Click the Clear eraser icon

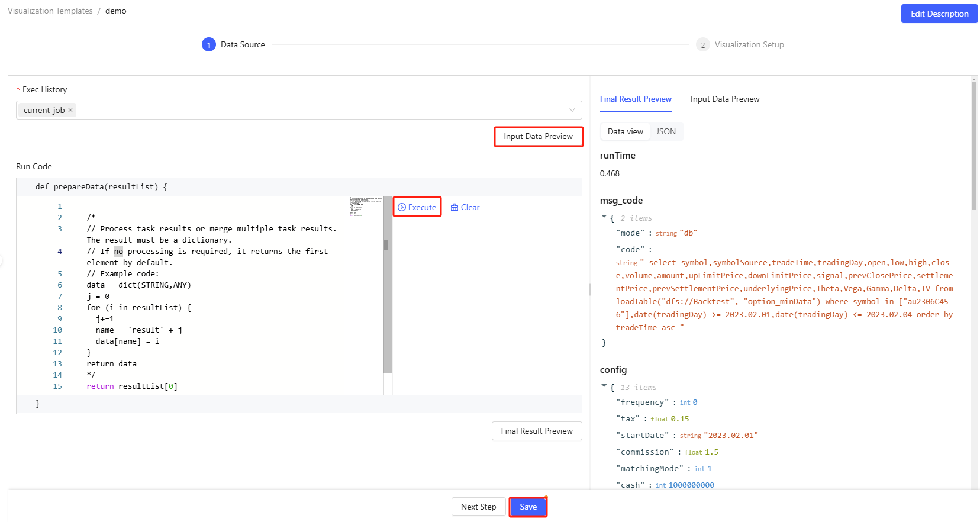click(454, 207)
